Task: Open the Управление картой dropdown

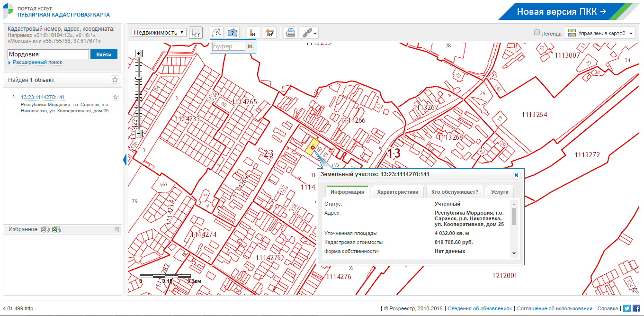Action: point(601,33)
